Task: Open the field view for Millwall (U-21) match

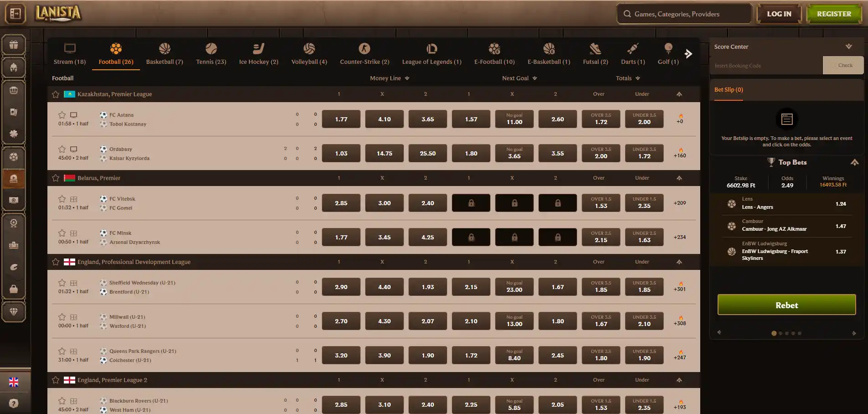Action: (73, 317)
